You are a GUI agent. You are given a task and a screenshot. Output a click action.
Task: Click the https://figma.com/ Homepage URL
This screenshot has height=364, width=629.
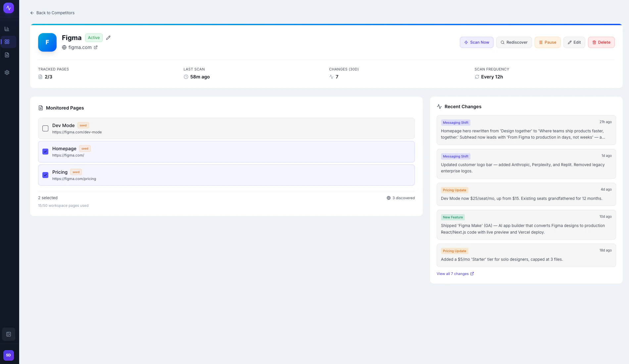[68, 155]
